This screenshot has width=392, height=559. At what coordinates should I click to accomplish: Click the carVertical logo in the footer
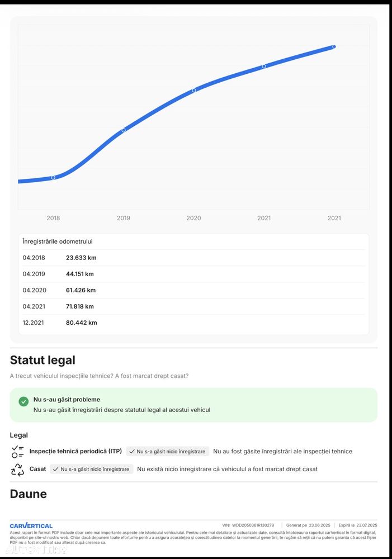(x=31, y=525)
